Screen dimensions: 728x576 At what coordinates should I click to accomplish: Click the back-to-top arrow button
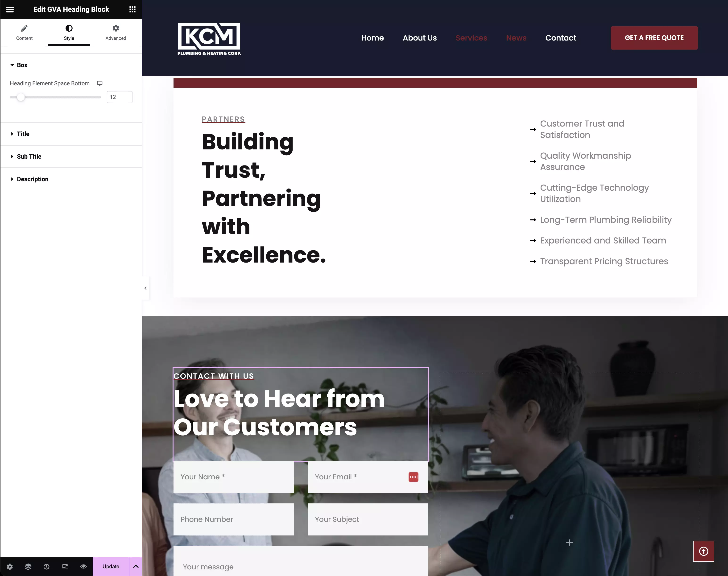click(x=704, y=551)
